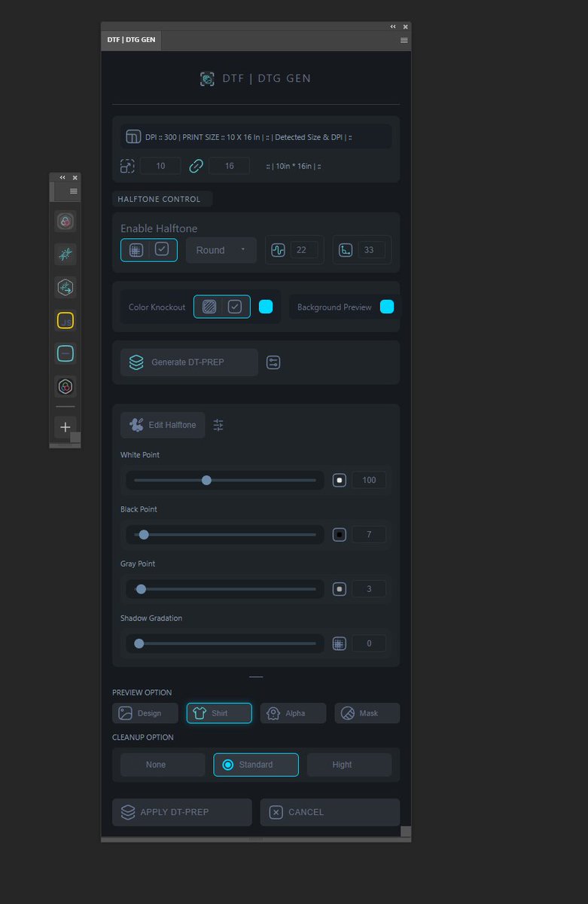Image resolution: width=588 pixels, height=904 pixels.
Task: Click first round plugin icon in side toolbar
Action: [x=66, y=221]
